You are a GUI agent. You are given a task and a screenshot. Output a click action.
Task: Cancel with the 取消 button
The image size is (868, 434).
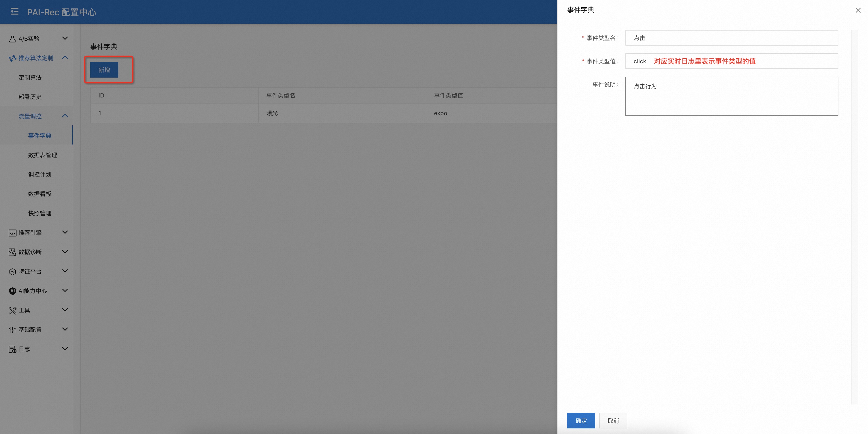pos(613,420)
